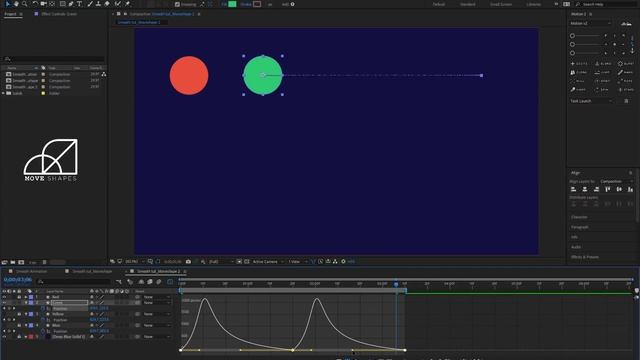Open the Motion v2 dropdown
Viewport: 640px width, 360px height.
pos(591,23)
